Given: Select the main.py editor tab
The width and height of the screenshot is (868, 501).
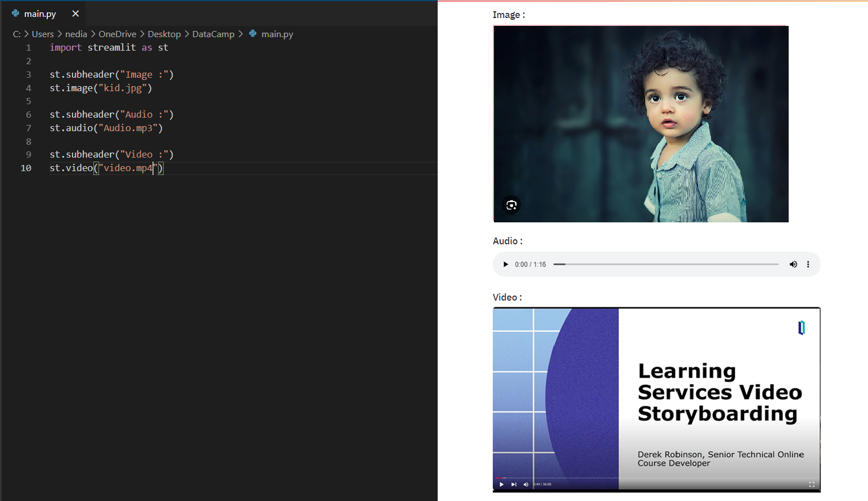Looking at the screenshot, I should 40,14.
